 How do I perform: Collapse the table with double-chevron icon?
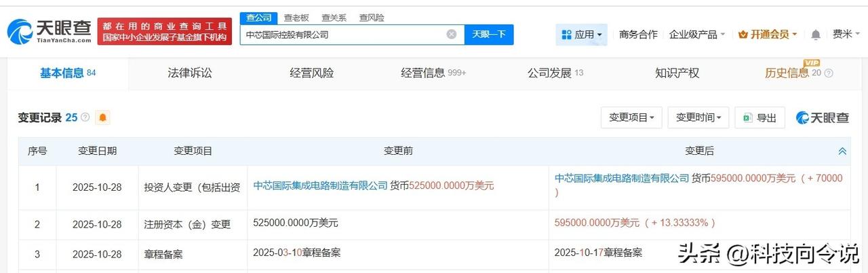[x=842, y=151]
